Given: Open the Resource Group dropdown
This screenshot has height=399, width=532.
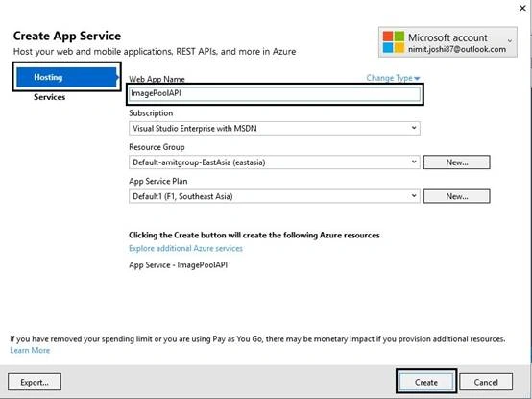Looking at the screenshot, I should (x=275, y=162).
